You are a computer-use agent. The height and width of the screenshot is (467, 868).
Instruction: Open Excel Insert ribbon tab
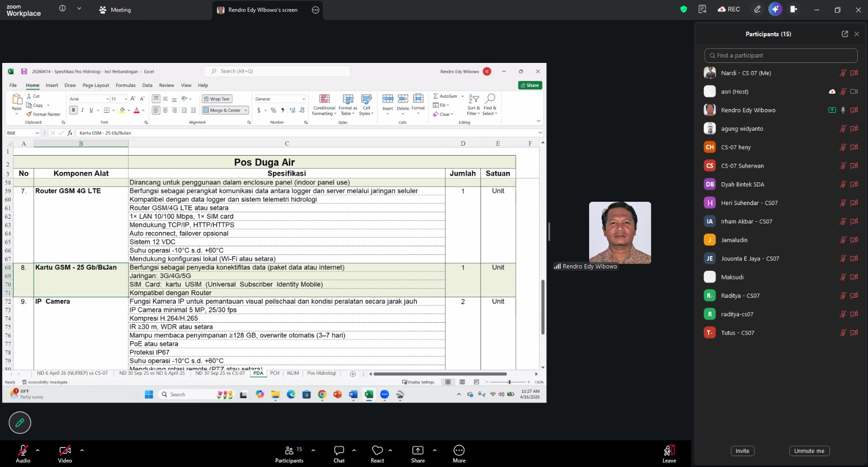pos(52,85)
